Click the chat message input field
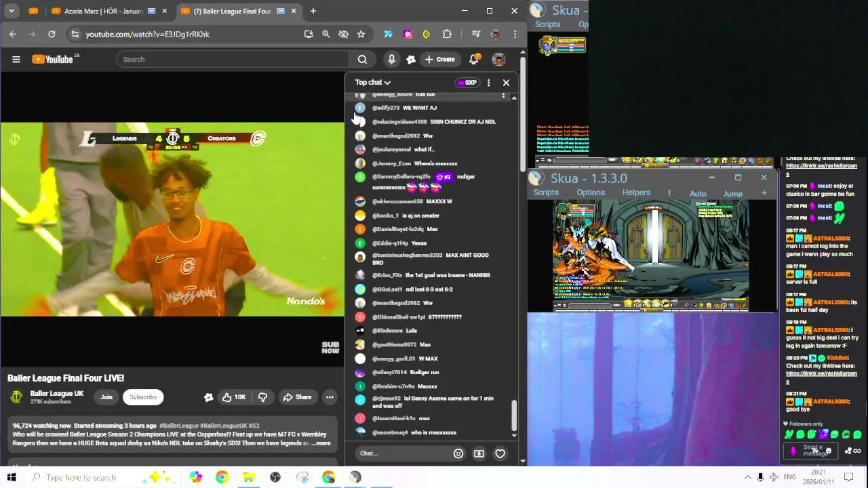The width and height of the screenshot is (868, 488). click(402, 453)
